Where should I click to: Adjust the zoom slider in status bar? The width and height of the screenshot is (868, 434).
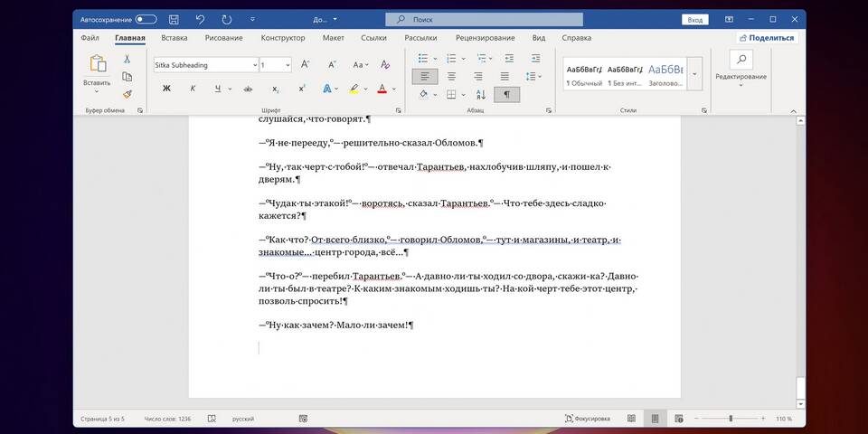pyautogui.click(x=731, y=419)
